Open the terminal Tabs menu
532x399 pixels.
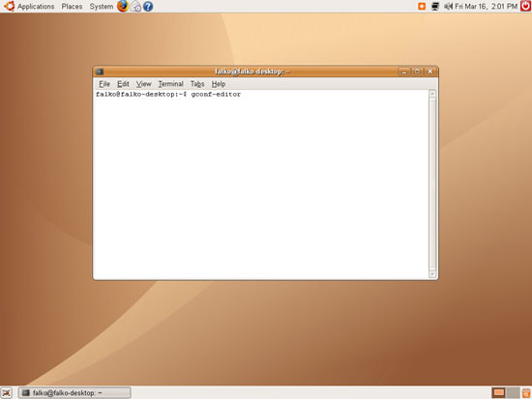pos(197,84)
